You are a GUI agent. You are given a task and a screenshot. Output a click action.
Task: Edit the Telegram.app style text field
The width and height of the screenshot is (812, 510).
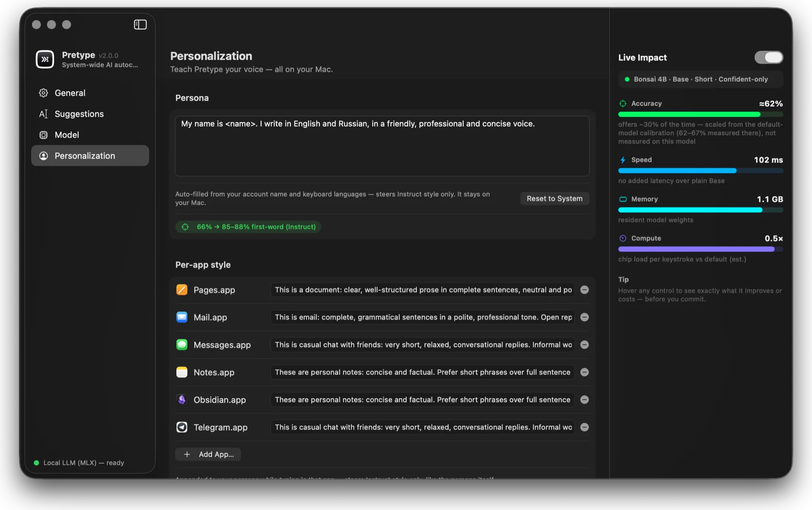422,427
